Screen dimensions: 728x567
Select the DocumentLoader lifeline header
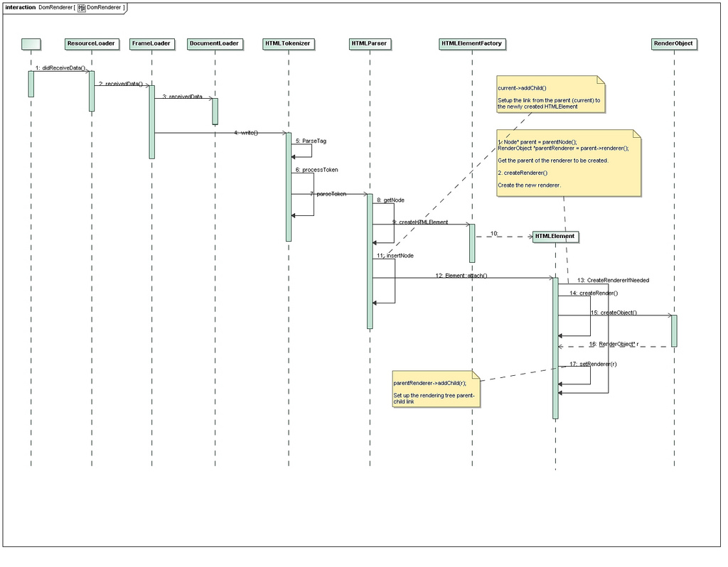click(x=215, y=43)
